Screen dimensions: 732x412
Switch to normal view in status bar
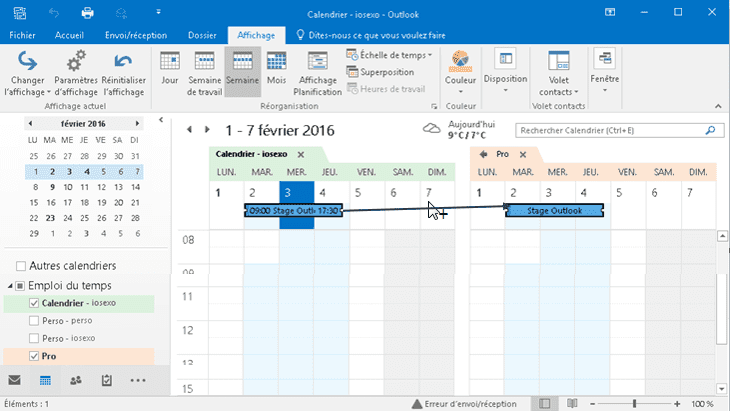tap(544, 404)
